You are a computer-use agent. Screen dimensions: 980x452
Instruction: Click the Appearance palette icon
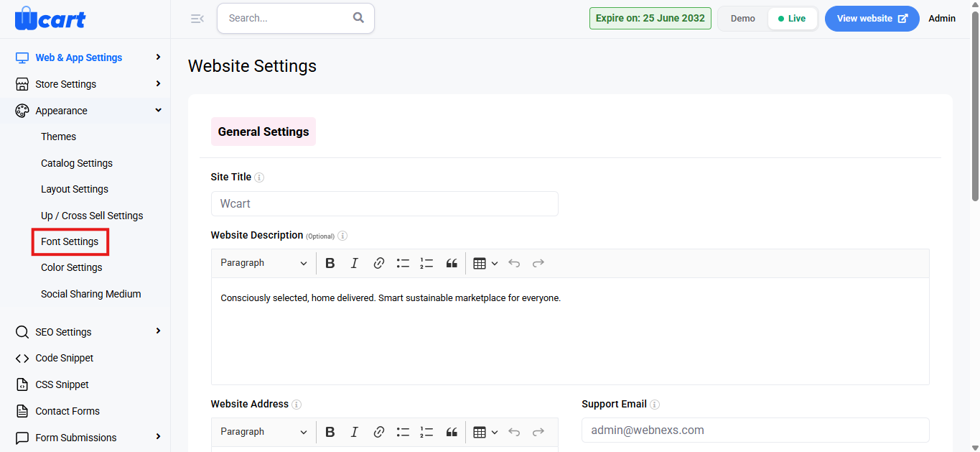22,111
